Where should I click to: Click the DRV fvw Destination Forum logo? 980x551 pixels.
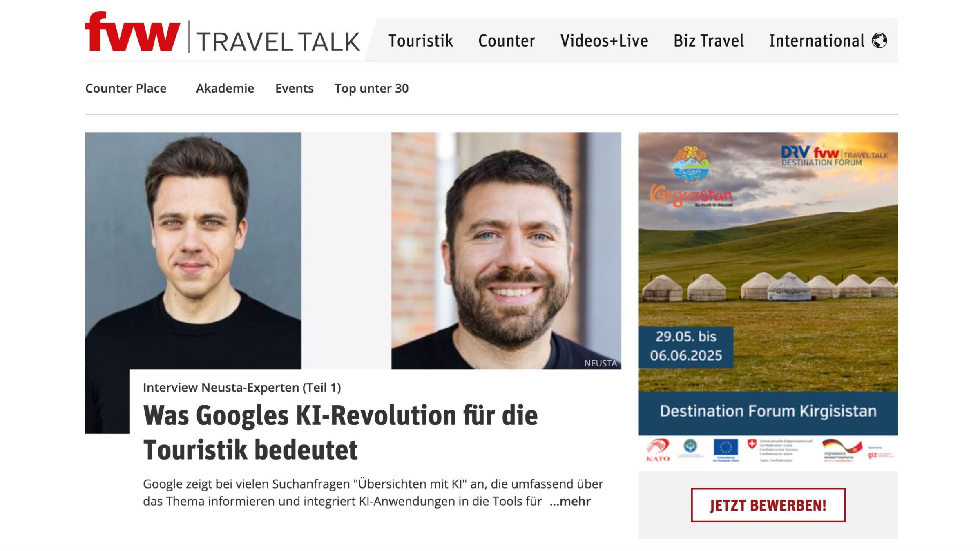(834, 156)
